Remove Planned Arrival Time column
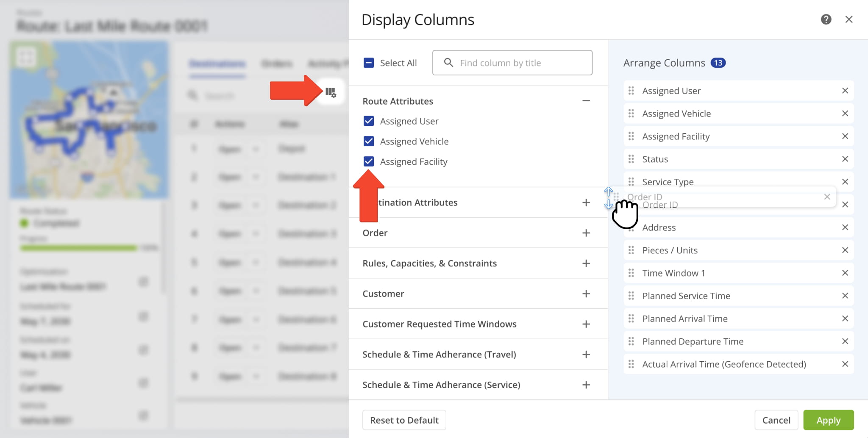The height and width of the screenshot is (438, 868). (x=845, y=319)
